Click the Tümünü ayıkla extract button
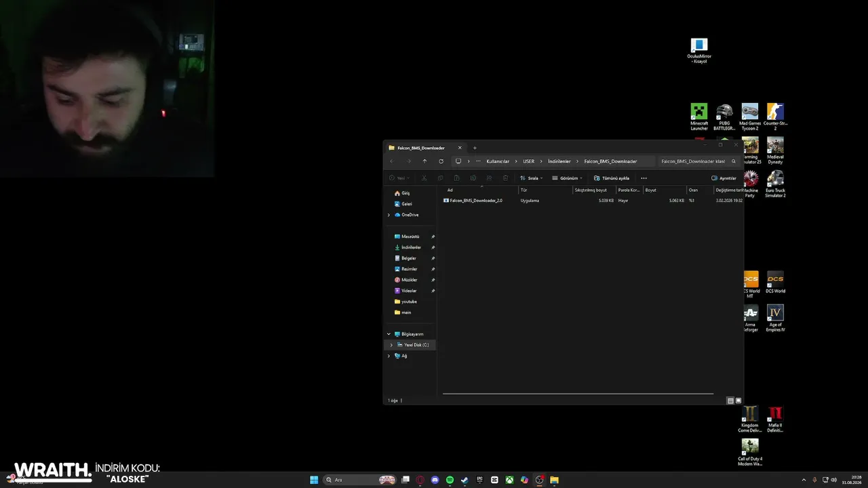This screenshot has width=868, height=488. 612,178
